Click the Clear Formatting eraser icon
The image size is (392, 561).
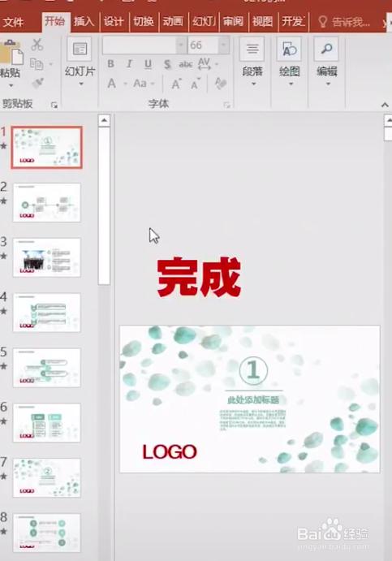220,84
